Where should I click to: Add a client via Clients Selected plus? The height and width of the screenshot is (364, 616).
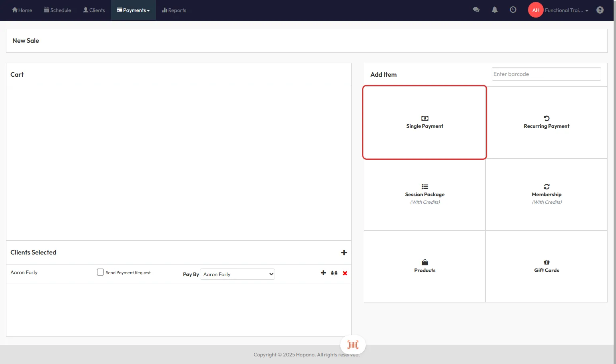[x=344, y=253]
